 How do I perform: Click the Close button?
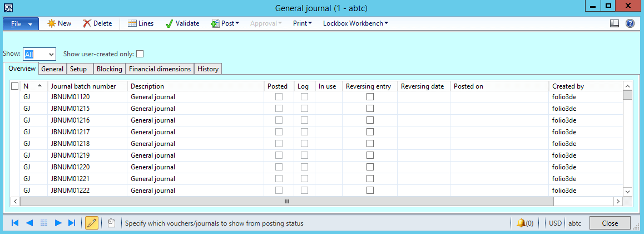click(x=610, y=223)
